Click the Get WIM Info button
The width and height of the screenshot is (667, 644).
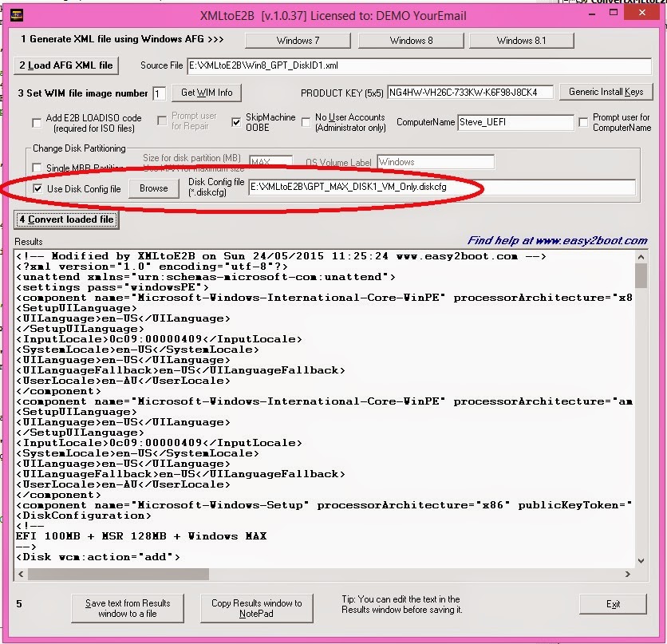(x=206, y=93)
